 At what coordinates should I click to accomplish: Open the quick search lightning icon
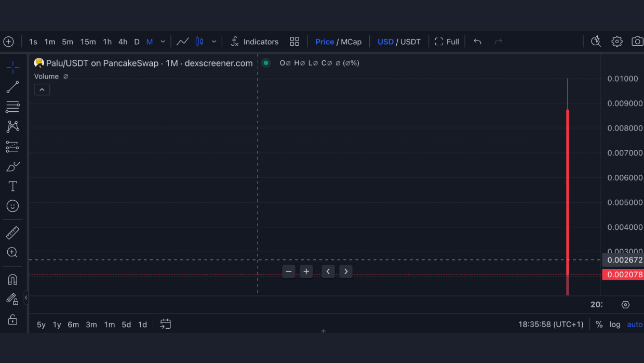tap(596, 42)
